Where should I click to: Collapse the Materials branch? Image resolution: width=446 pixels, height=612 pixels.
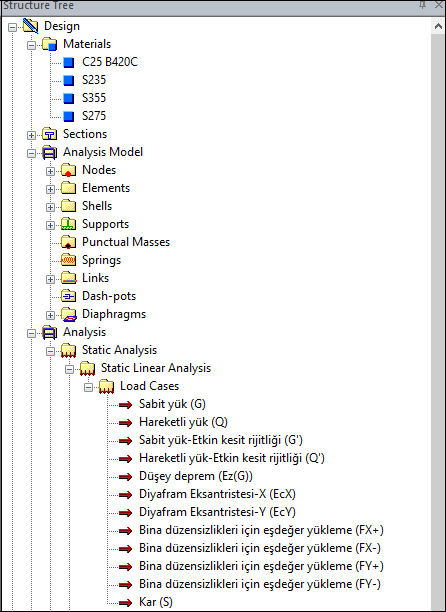pyautogui.click(x=32, y=46)
